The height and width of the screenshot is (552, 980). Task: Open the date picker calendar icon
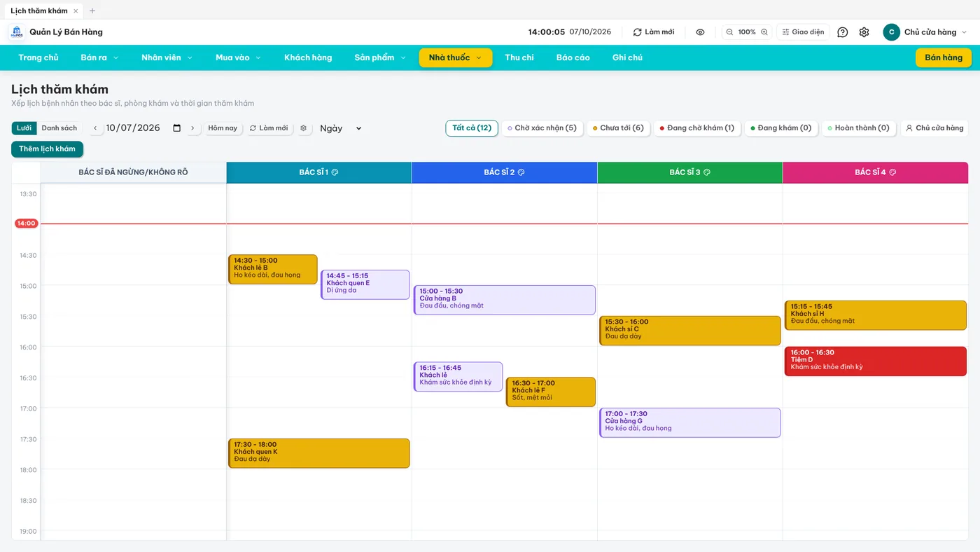click(x=177, y=128)
